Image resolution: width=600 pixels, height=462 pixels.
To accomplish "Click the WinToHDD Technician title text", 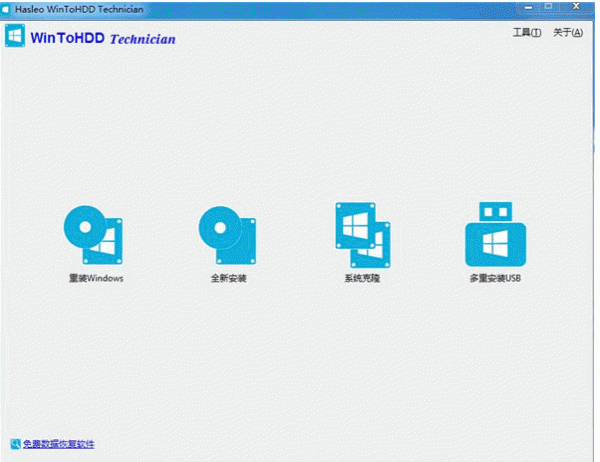I will click(x=103, y=38).
